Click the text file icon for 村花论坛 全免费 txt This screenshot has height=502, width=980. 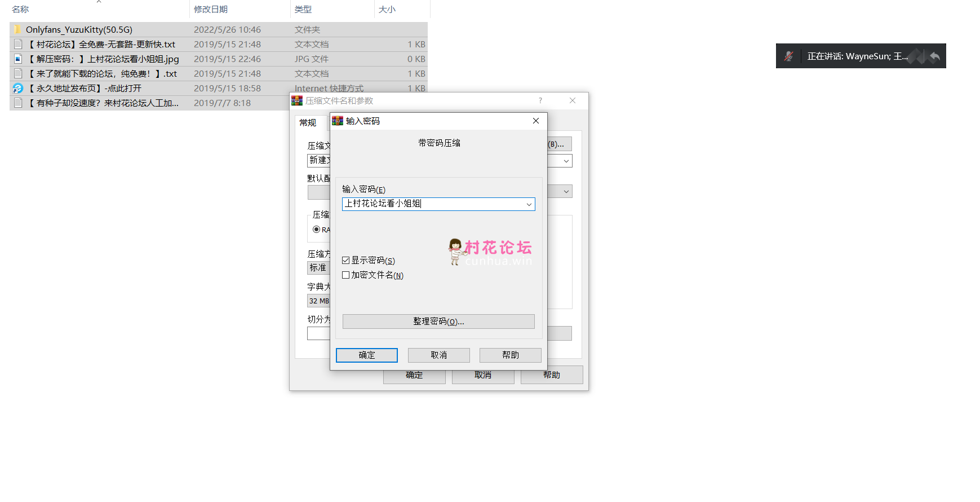(18, 44)
